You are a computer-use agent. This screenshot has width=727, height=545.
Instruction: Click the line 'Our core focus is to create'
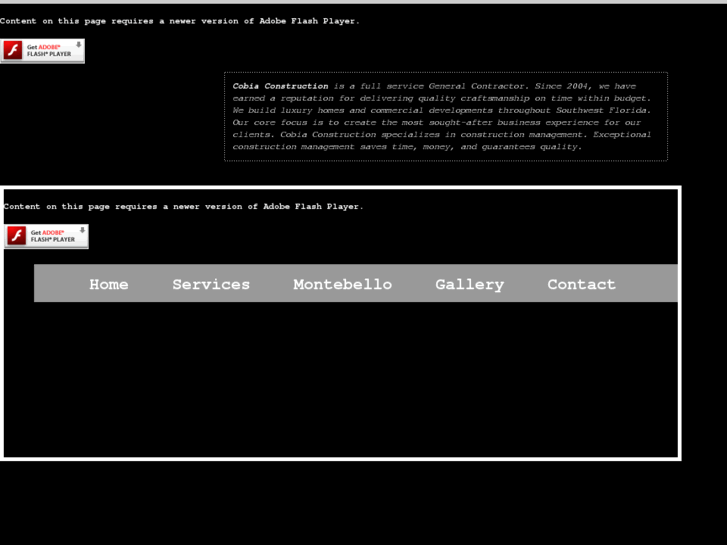pos(436,122)
